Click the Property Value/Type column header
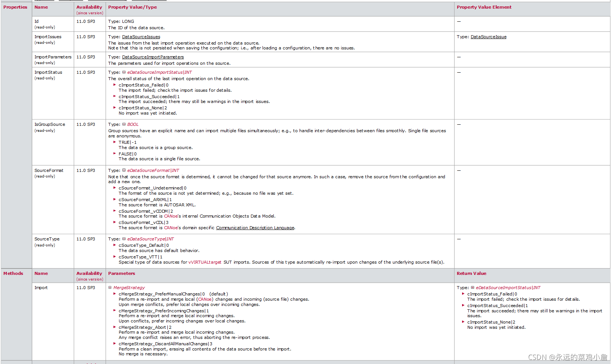This screenshot has width=613, height=364. [133, 7]
